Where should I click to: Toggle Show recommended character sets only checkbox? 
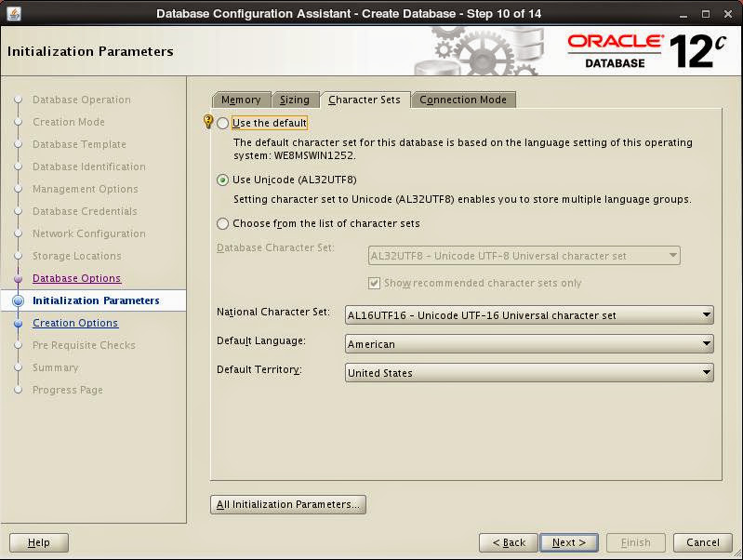374,283
